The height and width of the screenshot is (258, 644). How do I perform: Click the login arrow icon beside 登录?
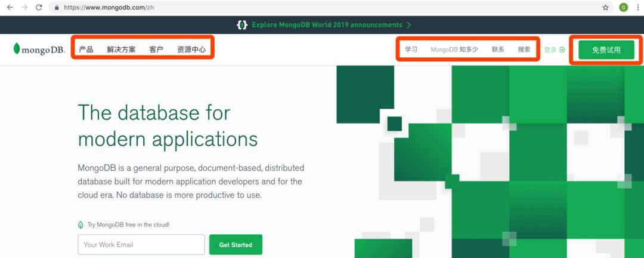coord(562,50)
